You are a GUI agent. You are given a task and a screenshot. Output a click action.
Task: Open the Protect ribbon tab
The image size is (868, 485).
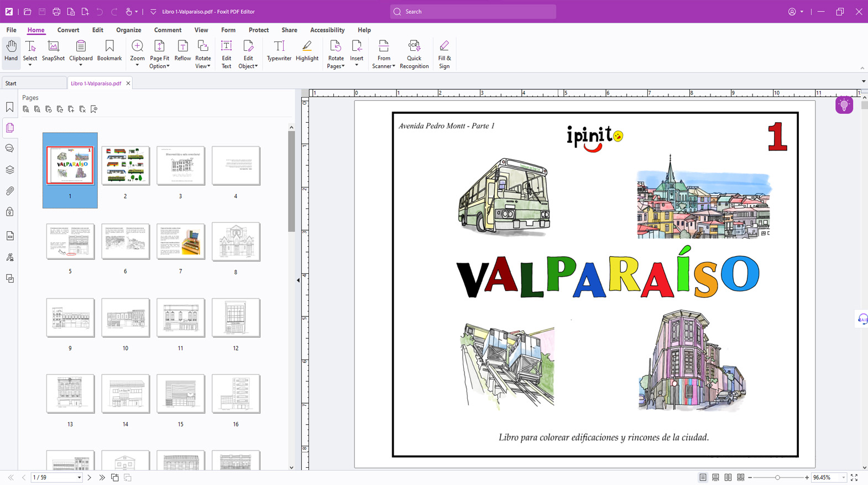(x=258, y=30)
